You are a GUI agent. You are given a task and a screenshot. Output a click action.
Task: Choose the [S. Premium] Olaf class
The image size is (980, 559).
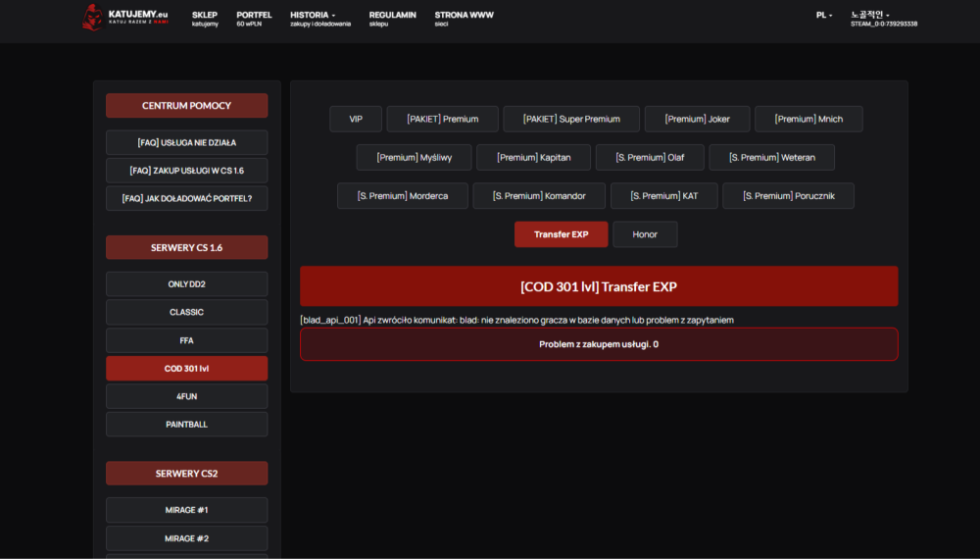tap(650, 158)
